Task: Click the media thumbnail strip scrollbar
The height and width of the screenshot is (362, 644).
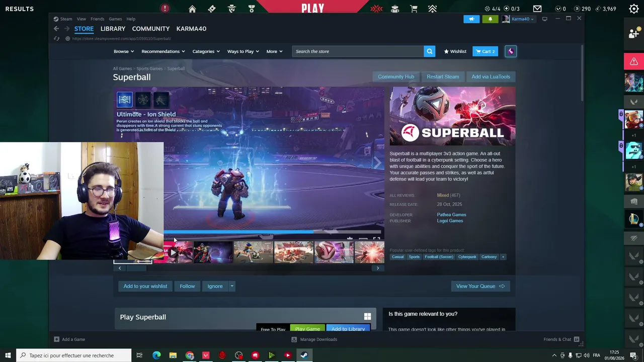Action: pyautogui.click(x=136, y=268)
